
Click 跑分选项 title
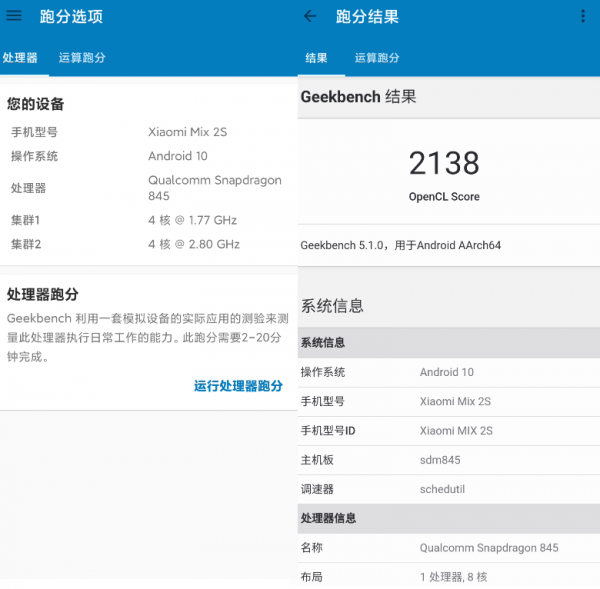[x=71, y=16]
